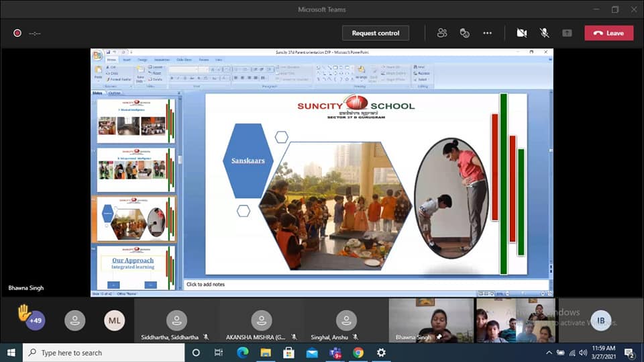
Task: Switch to the Insert ribbon tab
Action: click(127, 60)
